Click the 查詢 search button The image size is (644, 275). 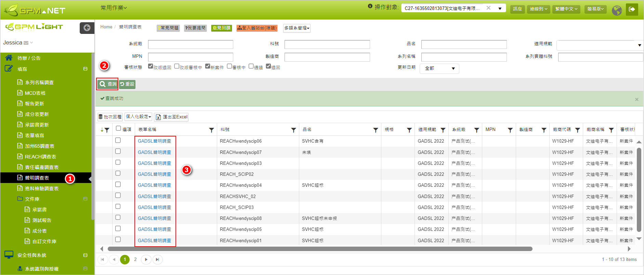point(108,84)
